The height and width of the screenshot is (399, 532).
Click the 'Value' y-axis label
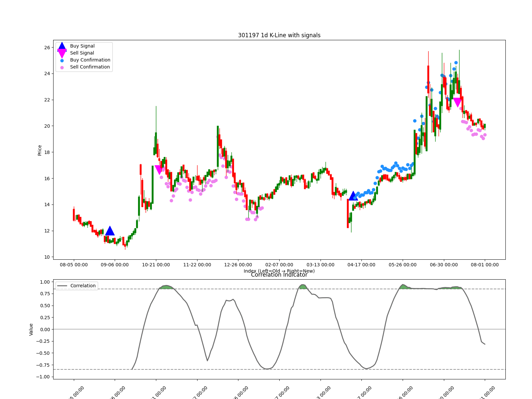31,329
